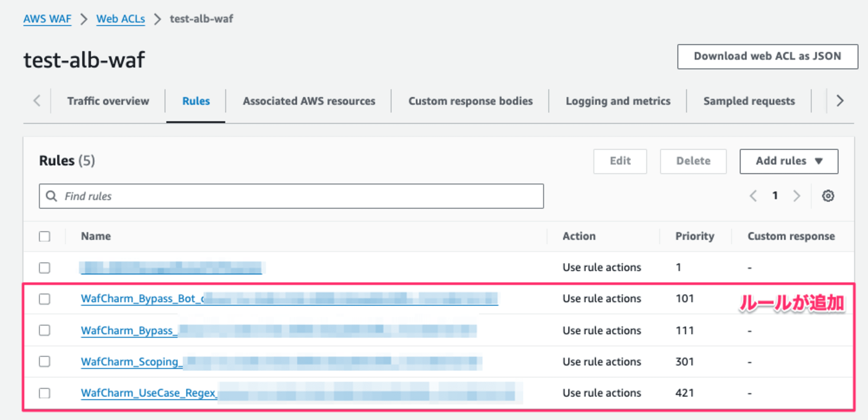Click the Priority column header

coord(694,236)
